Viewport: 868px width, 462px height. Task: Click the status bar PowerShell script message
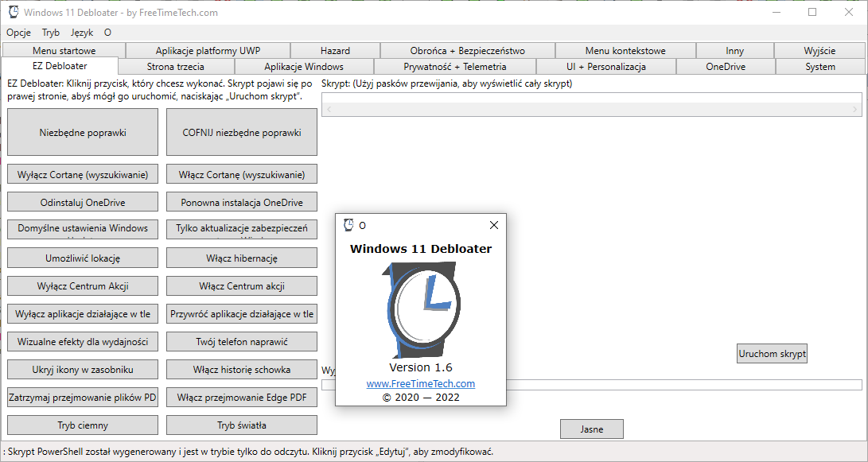[x=248, y=452]
